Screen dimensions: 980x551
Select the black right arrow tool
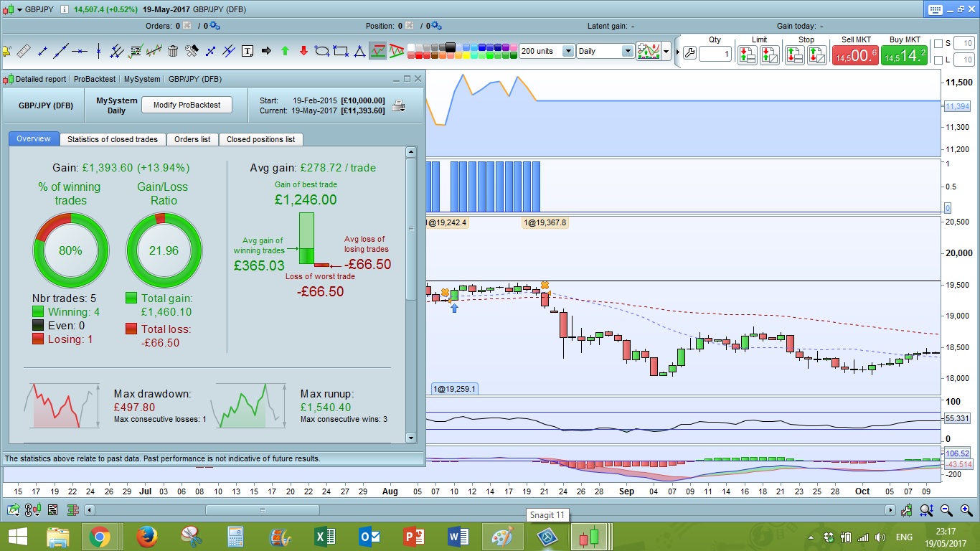[x=266, y=51]
